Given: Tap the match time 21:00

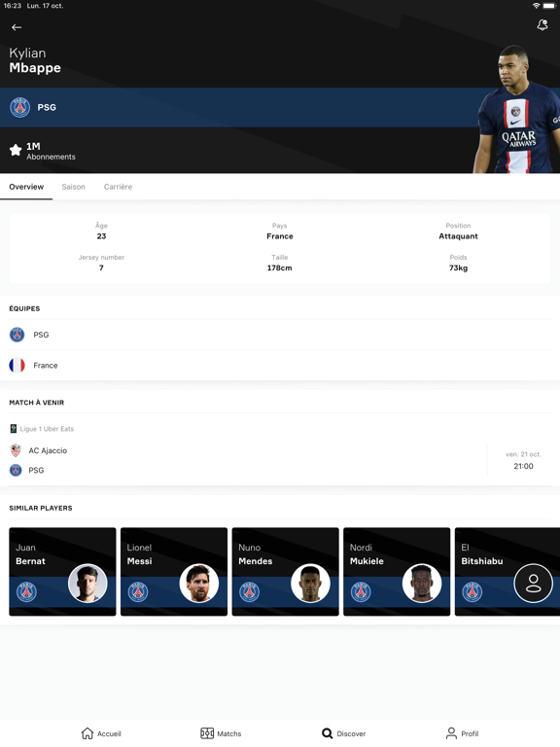Looking at the screenshot, I should [523, 467].
